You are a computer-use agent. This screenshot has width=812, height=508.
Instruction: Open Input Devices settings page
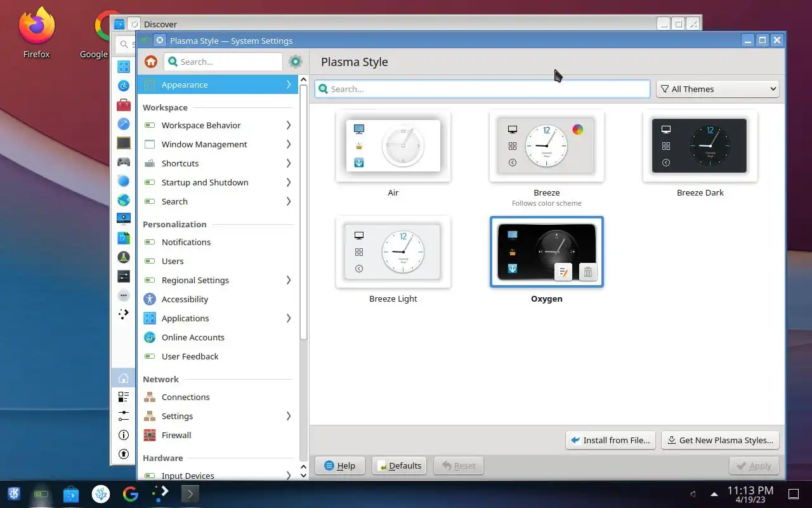(218, 476)
